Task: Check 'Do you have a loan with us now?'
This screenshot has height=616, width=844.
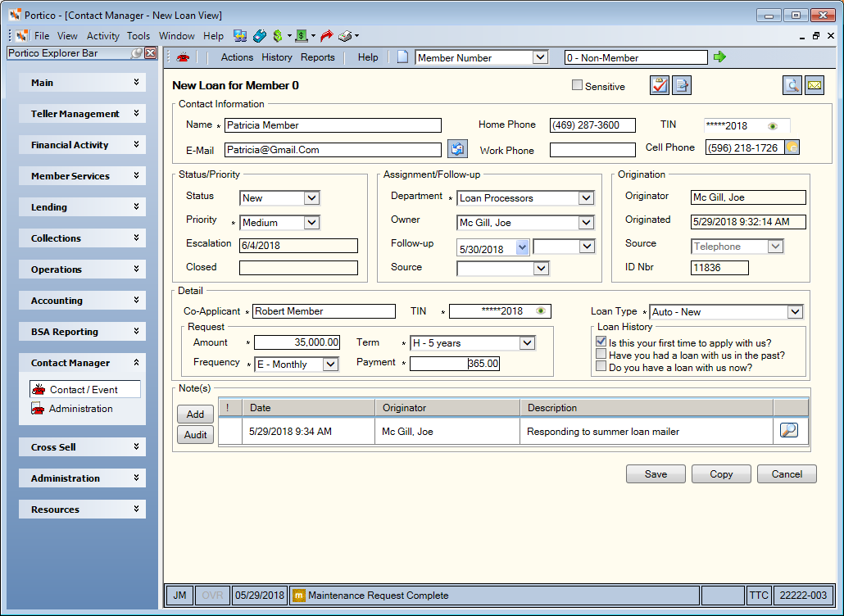Action: [601, 366]
